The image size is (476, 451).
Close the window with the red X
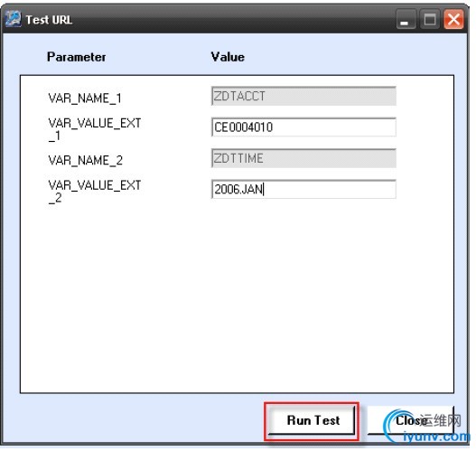(453, 19)
